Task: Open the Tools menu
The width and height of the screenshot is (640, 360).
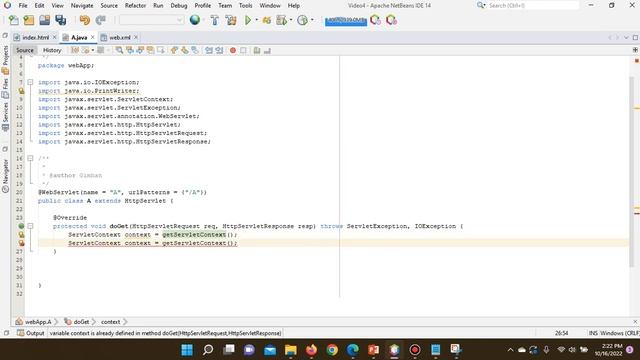Action: (245, 6)
